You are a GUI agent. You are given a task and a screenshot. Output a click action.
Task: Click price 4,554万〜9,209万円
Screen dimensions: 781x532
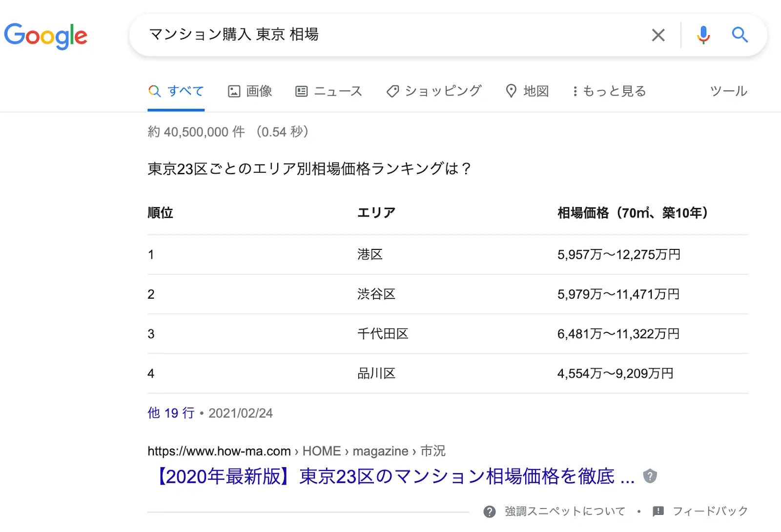point(616,374)
